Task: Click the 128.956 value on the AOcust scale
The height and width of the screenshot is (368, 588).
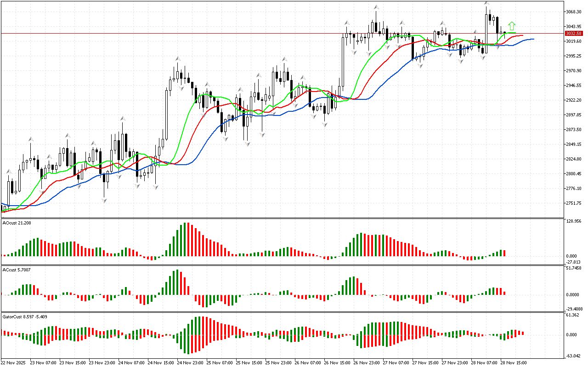Action: (574, 221)
